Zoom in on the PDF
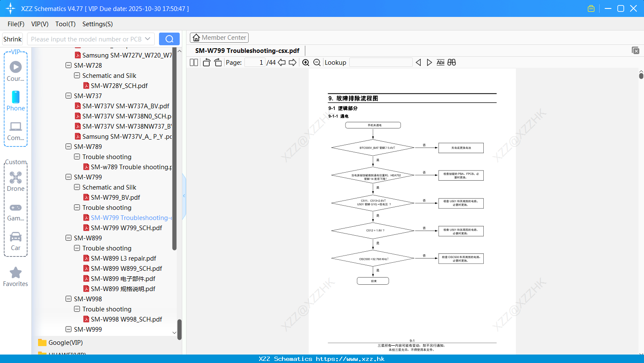Screen dimensions: 644x363 coord(306,62)
